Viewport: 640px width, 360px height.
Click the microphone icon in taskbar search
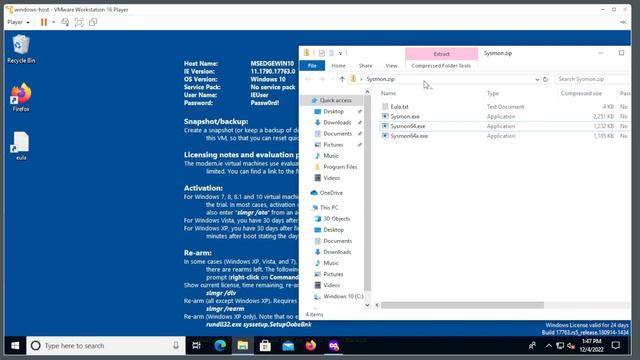click(176, 346)
